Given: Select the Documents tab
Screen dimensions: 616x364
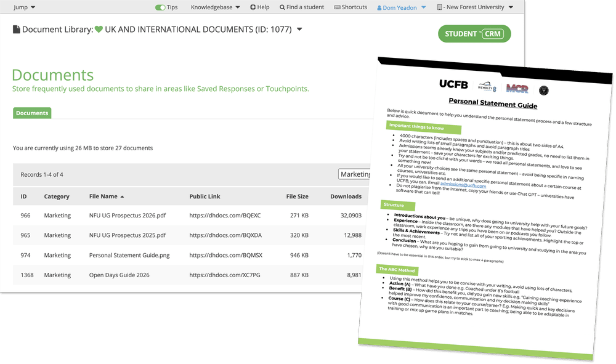Looking at the screenshot, I should [32, 113].
